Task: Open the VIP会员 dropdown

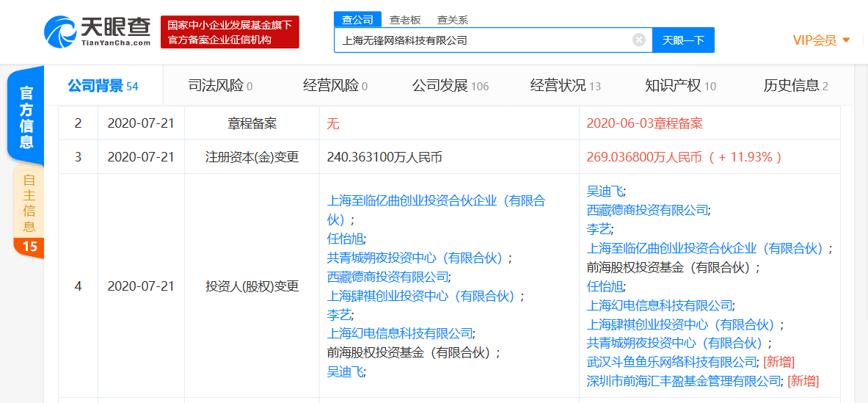Action: (x=821, y=40)
